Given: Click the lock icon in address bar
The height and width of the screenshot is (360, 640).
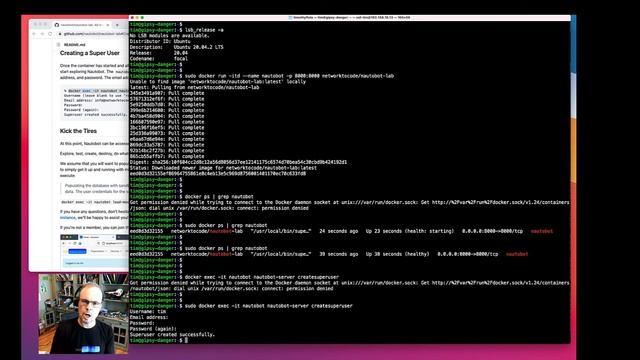Looking at the screenshot, I should click(x=60, y=34).
